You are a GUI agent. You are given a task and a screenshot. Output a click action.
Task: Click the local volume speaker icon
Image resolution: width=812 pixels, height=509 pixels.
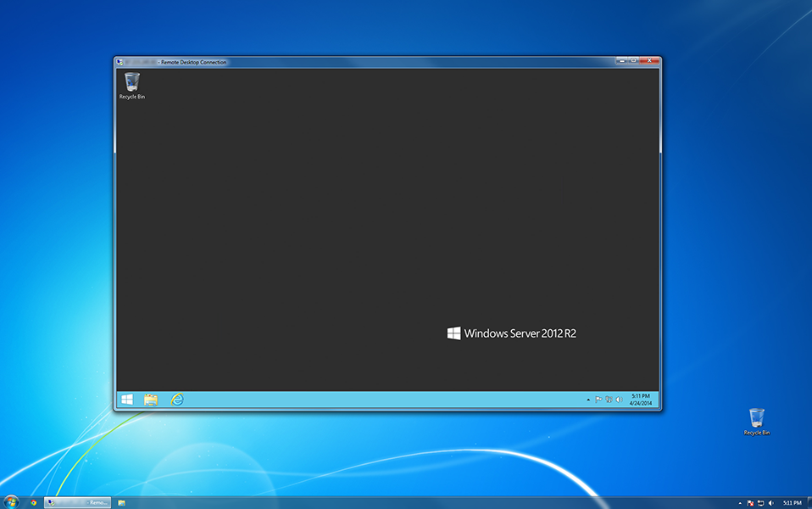coord(771,503)
